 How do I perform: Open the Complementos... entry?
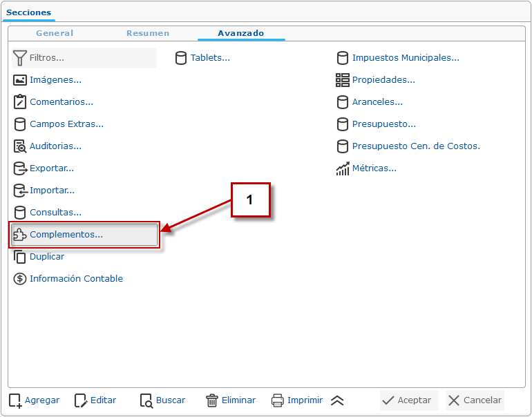pos(84,235)
